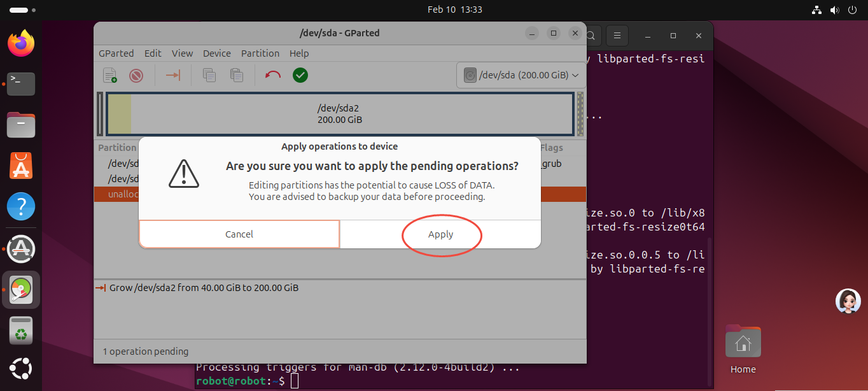Click the Partition column header

pyautogui.click(x=117, y=148)
